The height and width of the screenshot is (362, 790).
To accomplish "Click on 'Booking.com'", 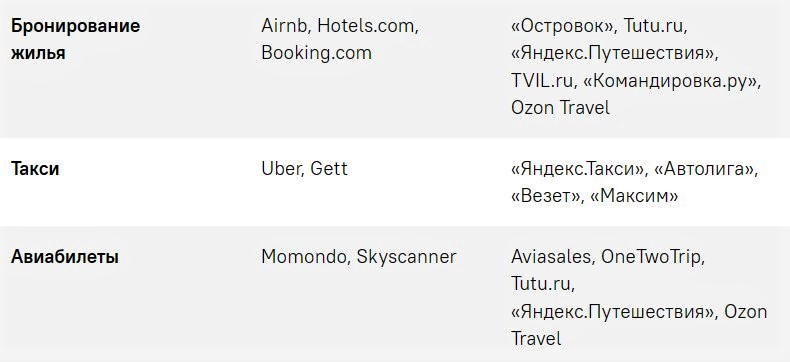I will click(x=316, y=53).
